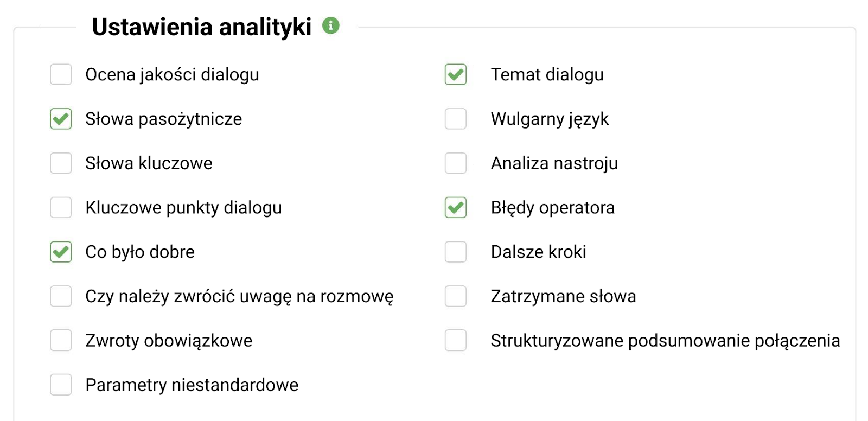
Task: Click the Wulgarny język label text
Action: 550,119
